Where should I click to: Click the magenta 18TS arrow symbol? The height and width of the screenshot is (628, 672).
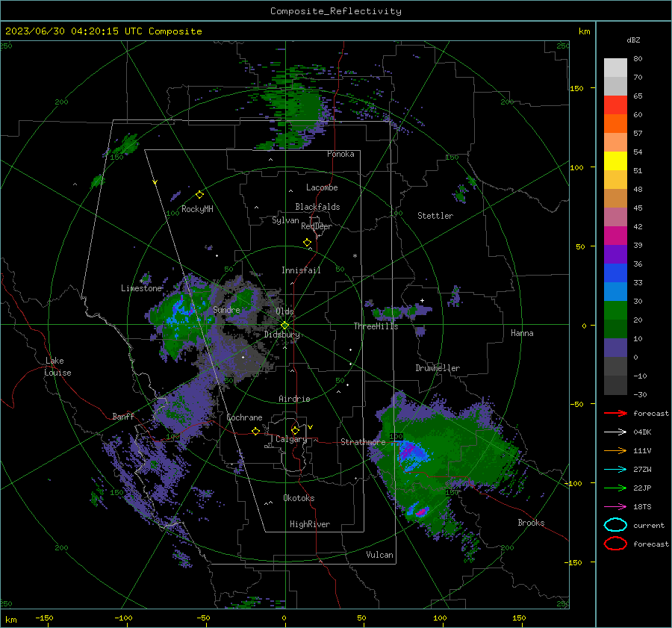click(x=615, y=507)
